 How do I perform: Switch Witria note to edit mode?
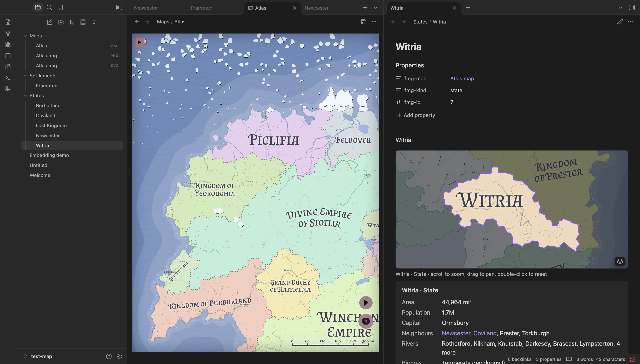point(620,22)
